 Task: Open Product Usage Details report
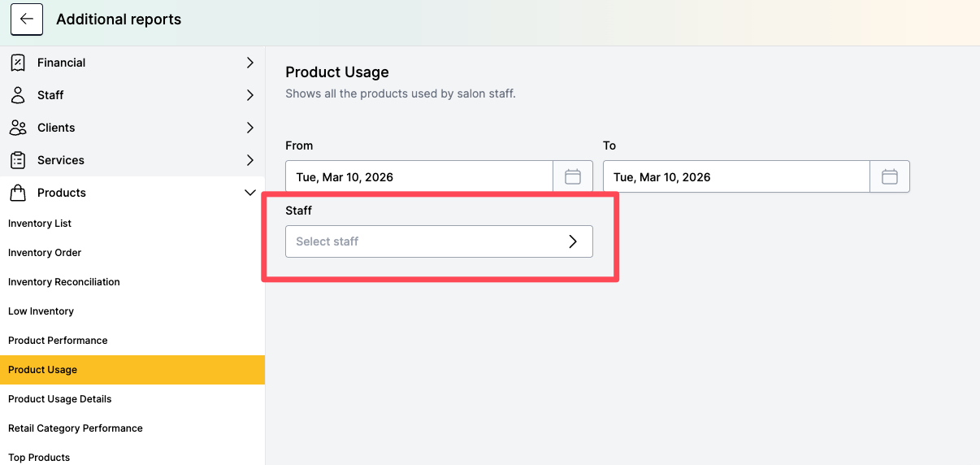(x=60, y=399)
